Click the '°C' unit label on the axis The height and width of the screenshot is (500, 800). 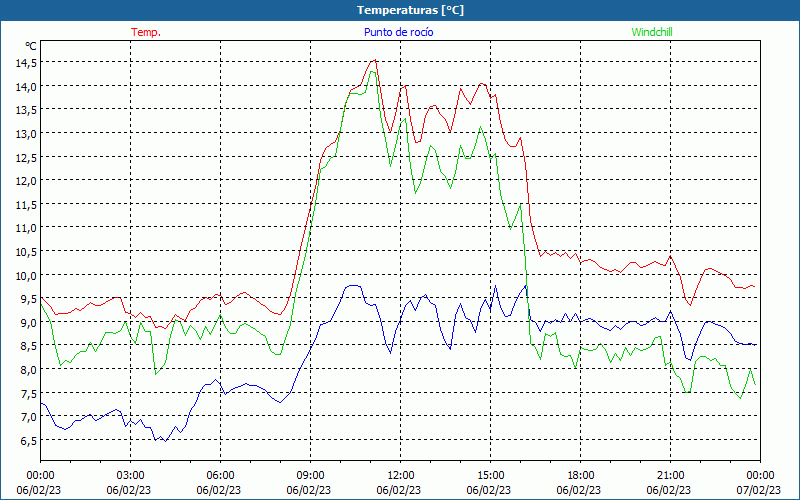[x=31, y=46]
